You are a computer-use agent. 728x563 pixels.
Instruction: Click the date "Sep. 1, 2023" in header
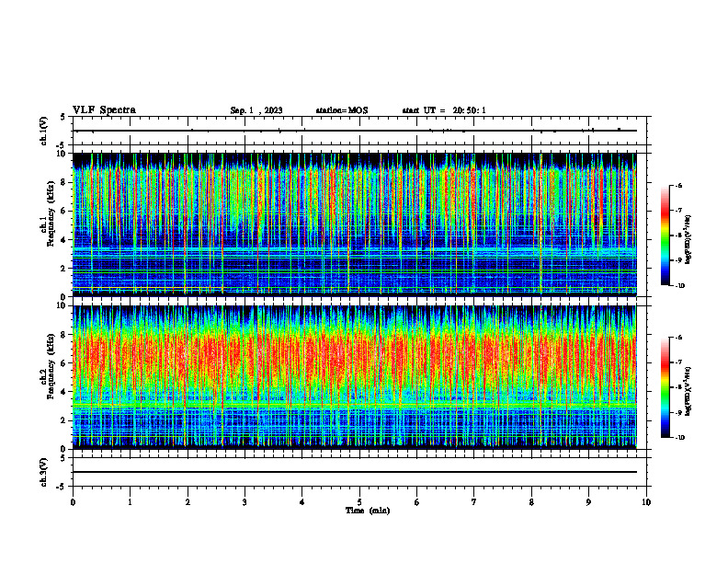pyautogui.click(x=256, y=110)
